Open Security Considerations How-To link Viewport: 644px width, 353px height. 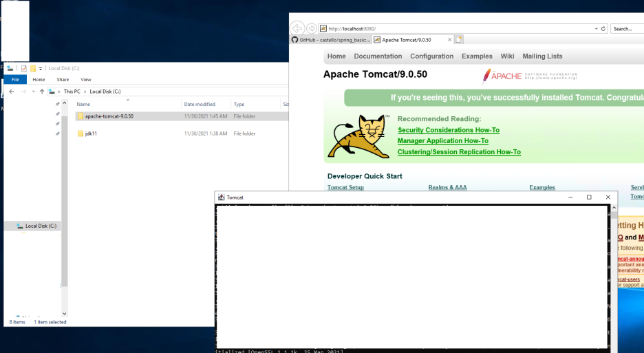(449, 130)
